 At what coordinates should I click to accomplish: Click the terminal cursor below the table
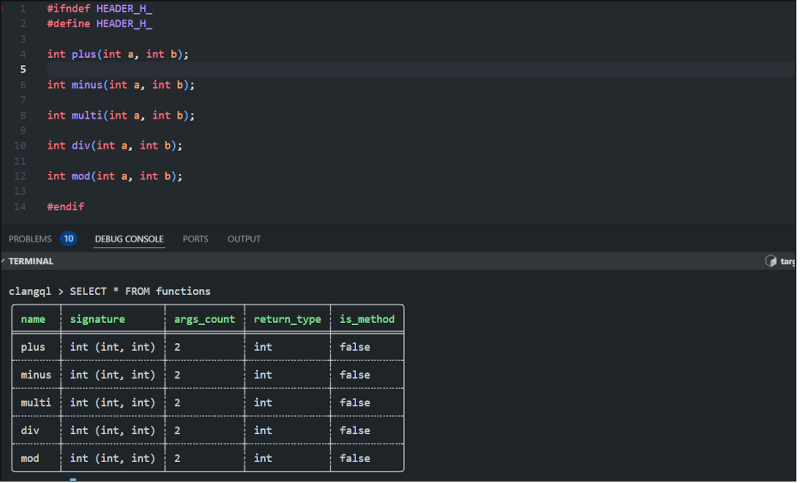click(73, 479)
